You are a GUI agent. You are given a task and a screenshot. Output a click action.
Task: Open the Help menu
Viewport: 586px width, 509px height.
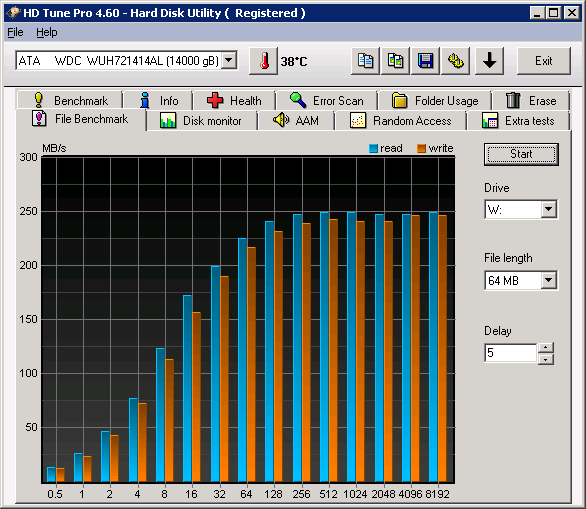(x=47, y=33)
